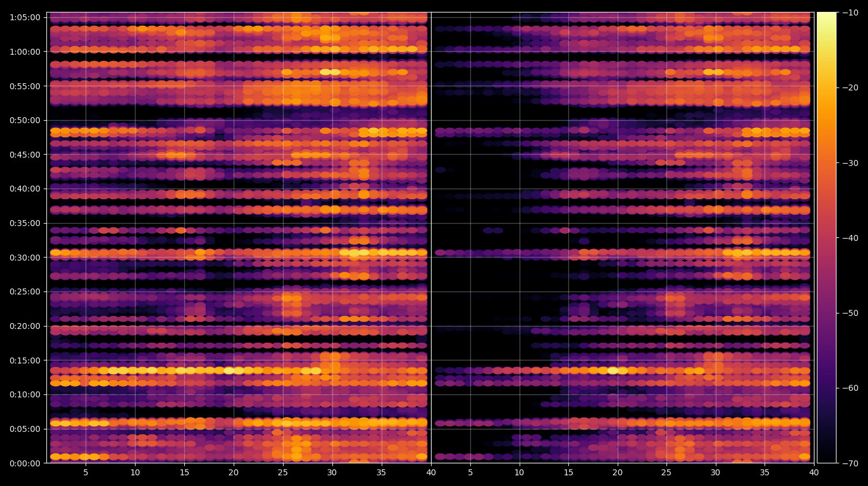Viewport: 868px width, 486px height.
Task: Click x-axis tick 25 under the right heatmap
Action: (x=666, y=472)
